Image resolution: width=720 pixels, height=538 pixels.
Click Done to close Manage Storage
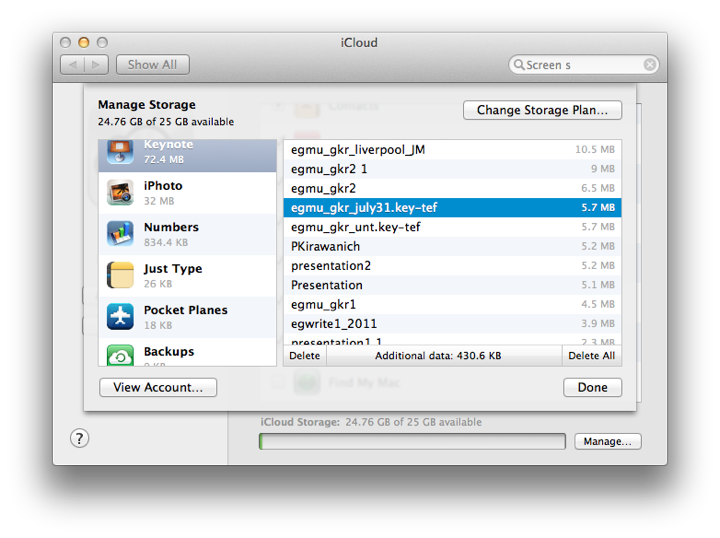coord(592,387)
